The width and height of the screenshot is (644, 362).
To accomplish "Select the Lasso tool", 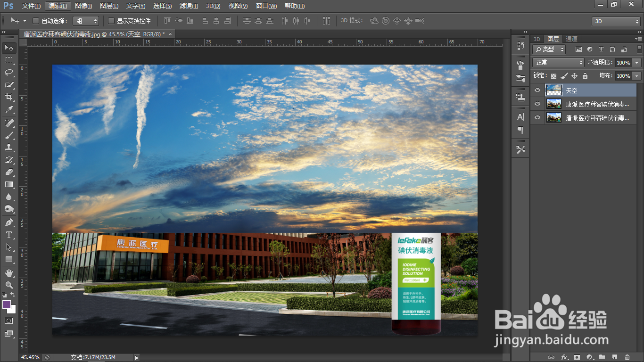I will pos(9,73).
